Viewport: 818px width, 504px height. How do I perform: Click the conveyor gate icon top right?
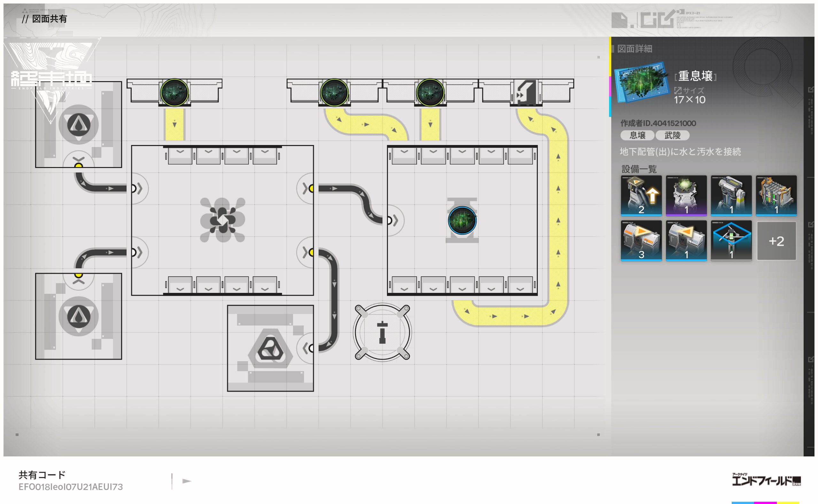point(526,92)
